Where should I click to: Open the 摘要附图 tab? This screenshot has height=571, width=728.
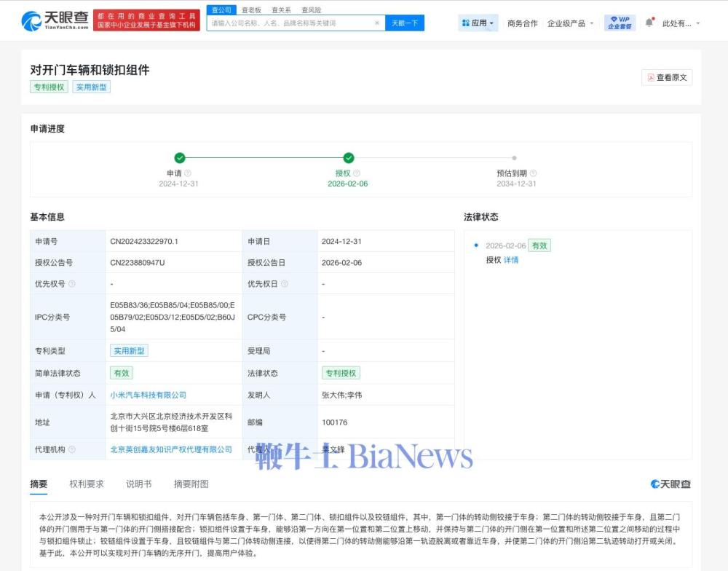191,484
